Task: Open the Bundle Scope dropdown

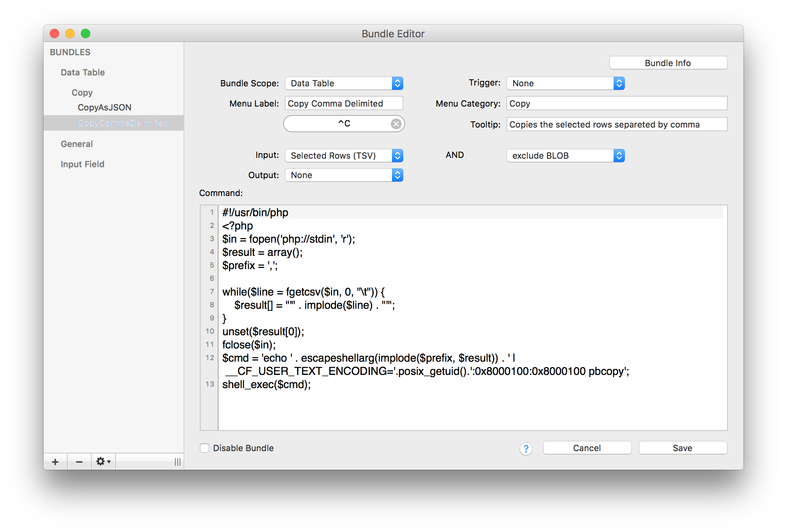Action: (344, 83)
